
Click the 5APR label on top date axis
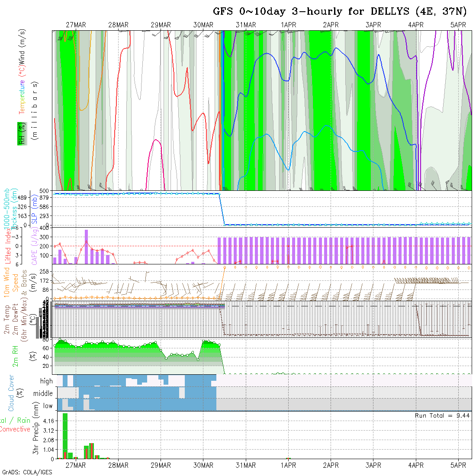coord(458,25)
